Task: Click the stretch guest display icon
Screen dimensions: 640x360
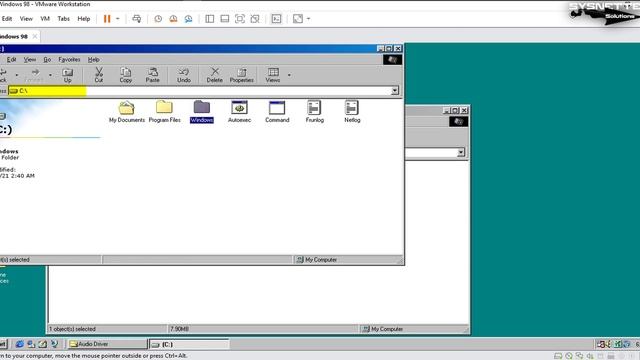Action: point(298,19)
